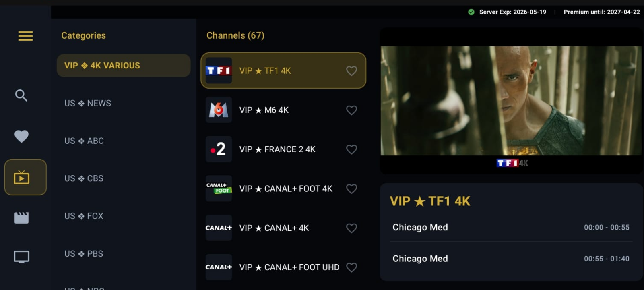Viewport: 644px width, 290px height.
Task: Favorite the VIP M6 4K channel
Action: tap(351, 110)
